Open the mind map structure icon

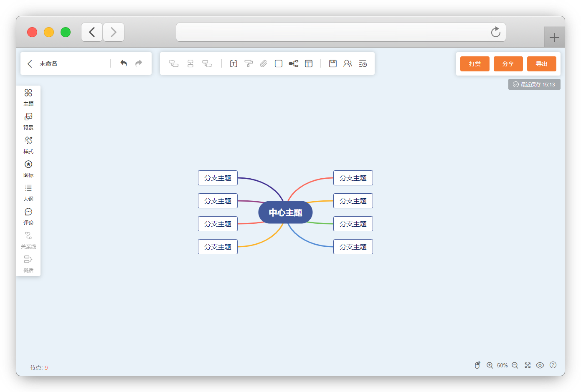pos(294,63)
